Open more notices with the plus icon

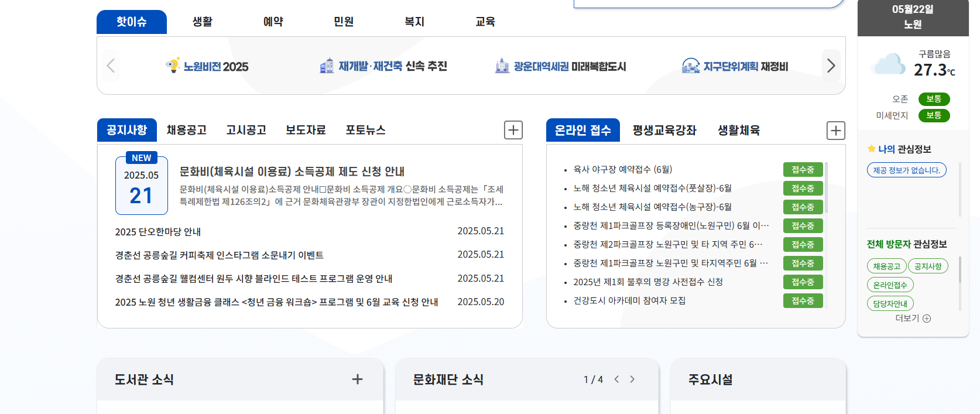coord(513,130)
